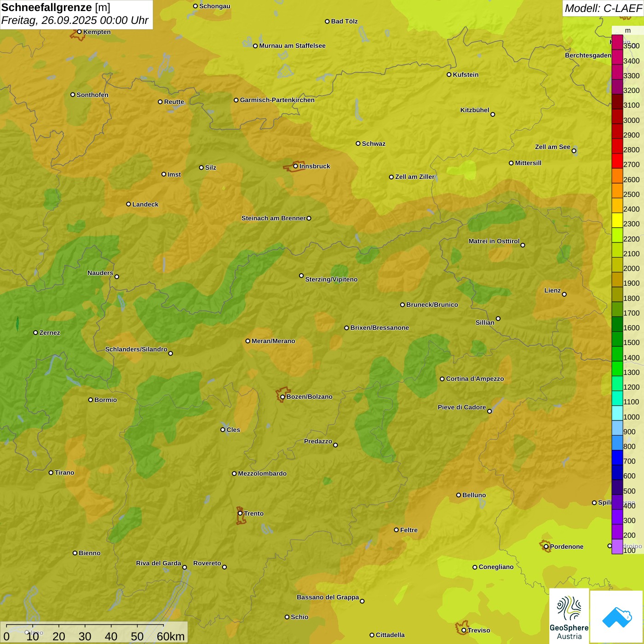Click the Kempten city marker
Viewport: 644px width, 644px height.
pos(79,32)
